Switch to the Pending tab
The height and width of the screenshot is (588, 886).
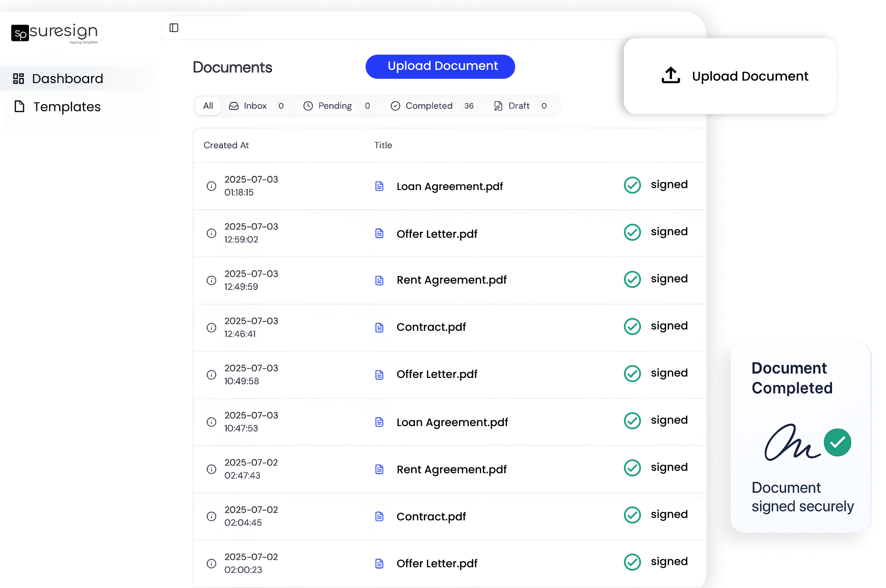coord(335,106)
